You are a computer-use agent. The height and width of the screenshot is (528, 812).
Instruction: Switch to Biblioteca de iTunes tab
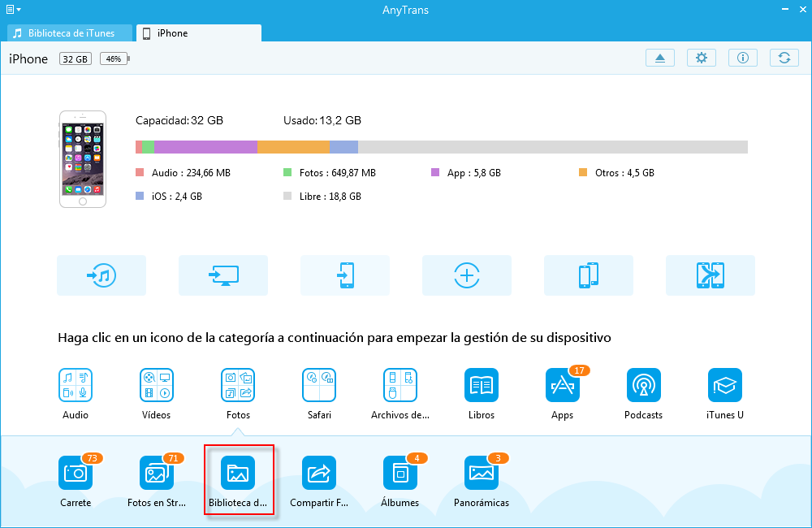click(70, 33)
